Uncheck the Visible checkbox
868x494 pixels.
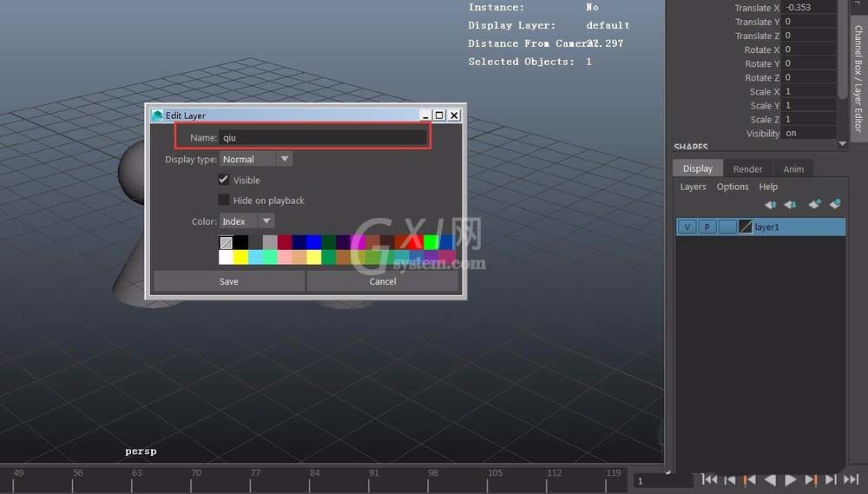coord(224,180)
